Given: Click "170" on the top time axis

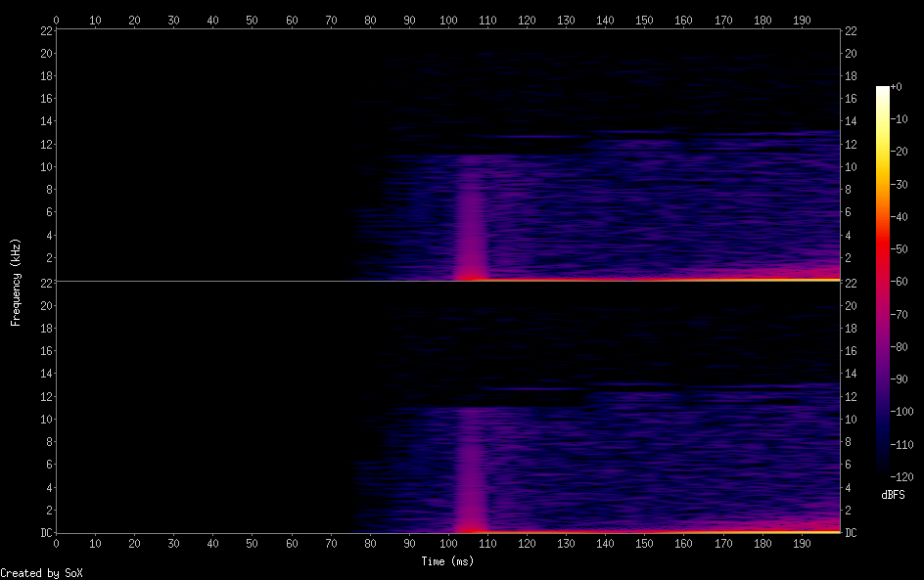Looking at the screenshot, I should [723, 20].
